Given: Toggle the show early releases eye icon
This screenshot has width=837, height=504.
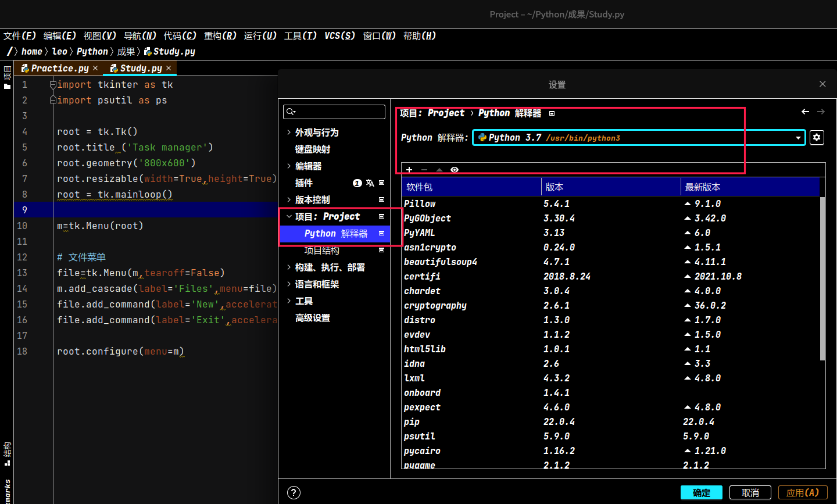Looking at the screenshot, I should (455, 170).
